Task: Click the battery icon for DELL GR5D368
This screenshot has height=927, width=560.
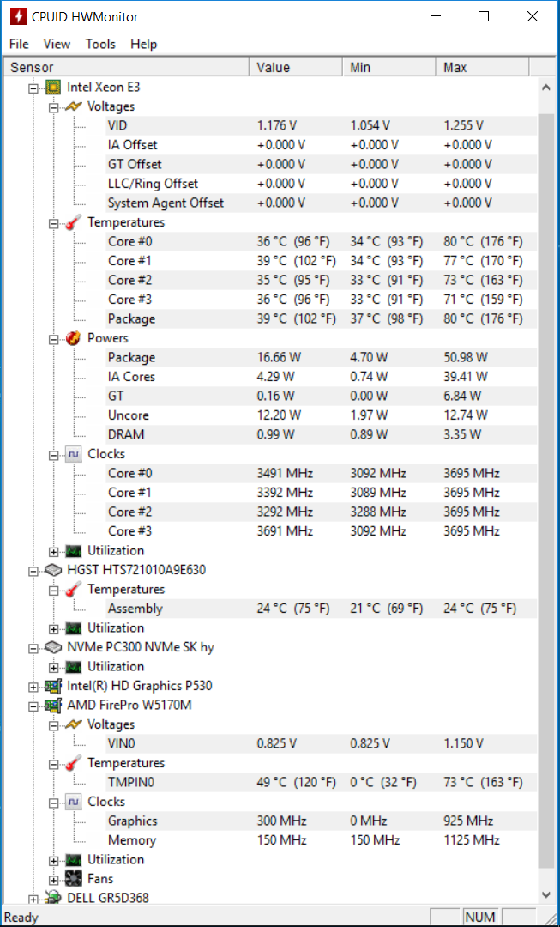Action: pyautogui.click(x=54, y=899)
